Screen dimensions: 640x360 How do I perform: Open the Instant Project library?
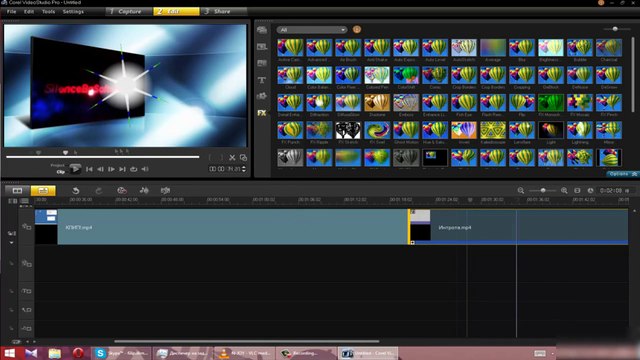click(262, 47)
